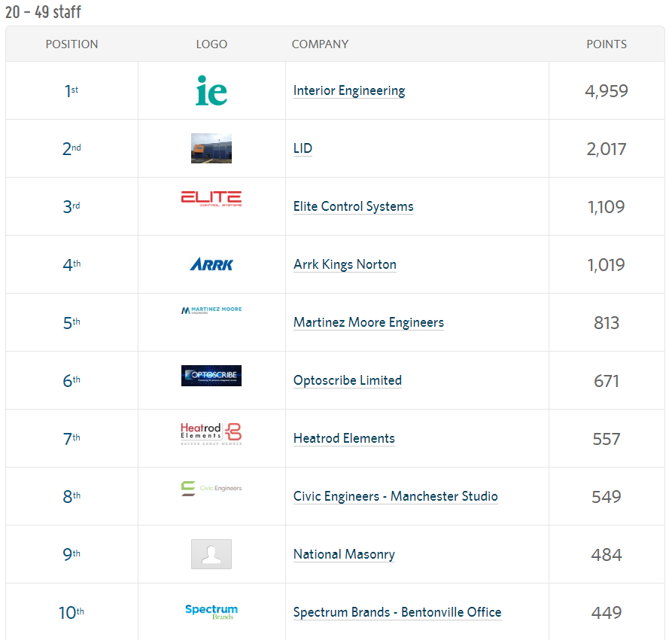
Task: Click the 484 points value
Action: point(607,555)
